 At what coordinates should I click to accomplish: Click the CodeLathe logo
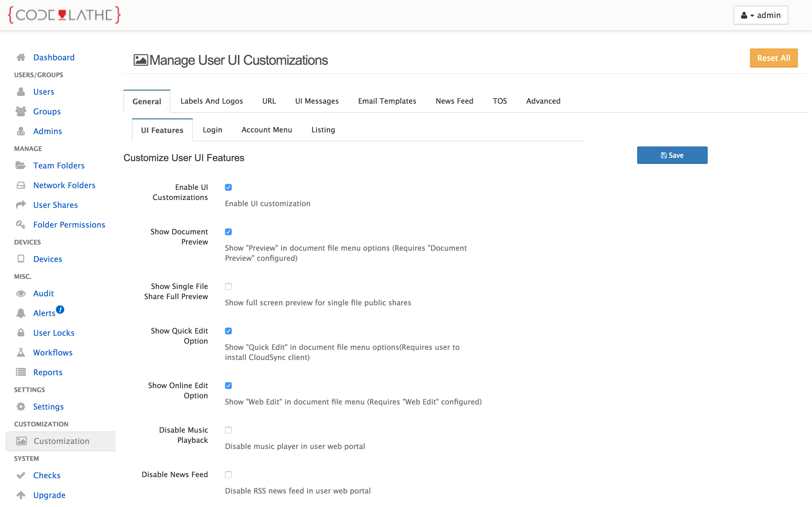coord(64,15)
